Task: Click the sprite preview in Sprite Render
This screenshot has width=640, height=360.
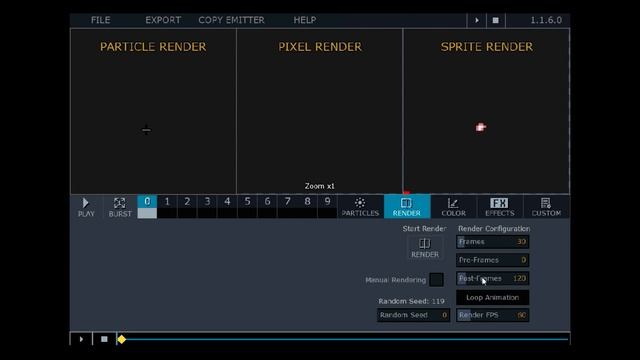Action: pos(480,127)
